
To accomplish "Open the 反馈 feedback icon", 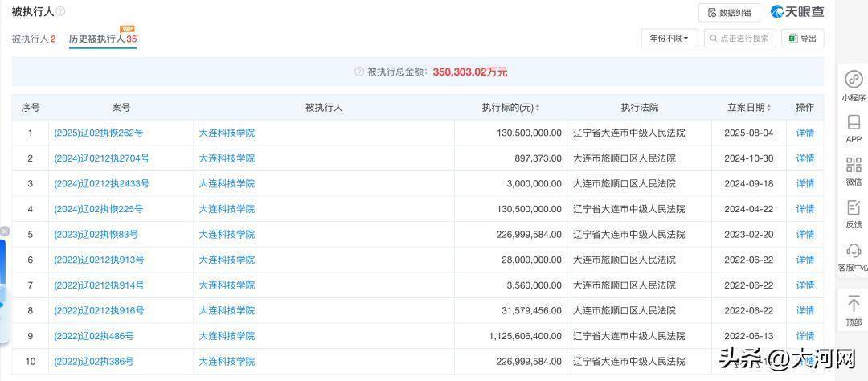I will 854,208.
